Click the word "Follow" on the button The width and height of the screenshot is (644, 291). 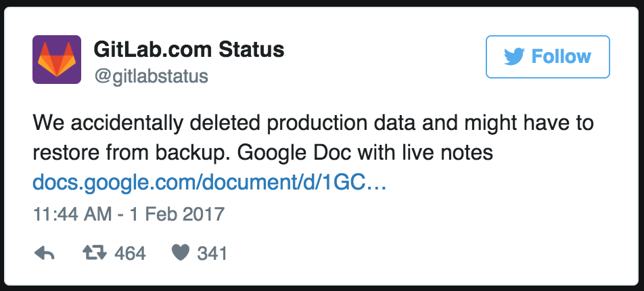(561, 57)
